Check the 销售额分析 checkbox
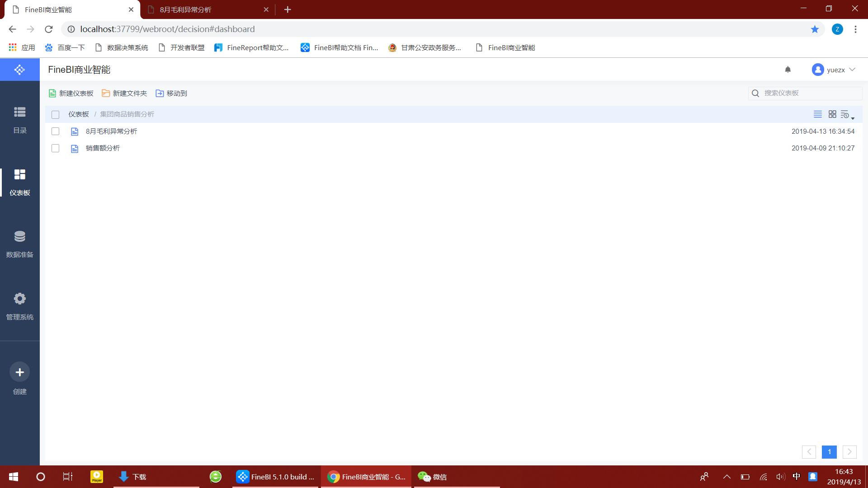This screenshot has width=868, height=488. (x=55, y=148)
